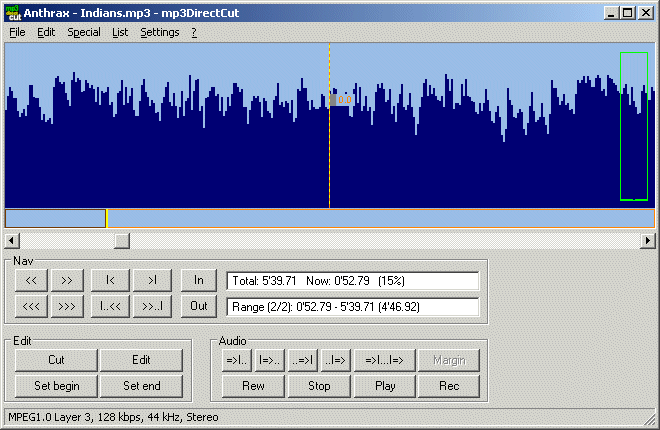Open the Special menu

pos(84,32)
